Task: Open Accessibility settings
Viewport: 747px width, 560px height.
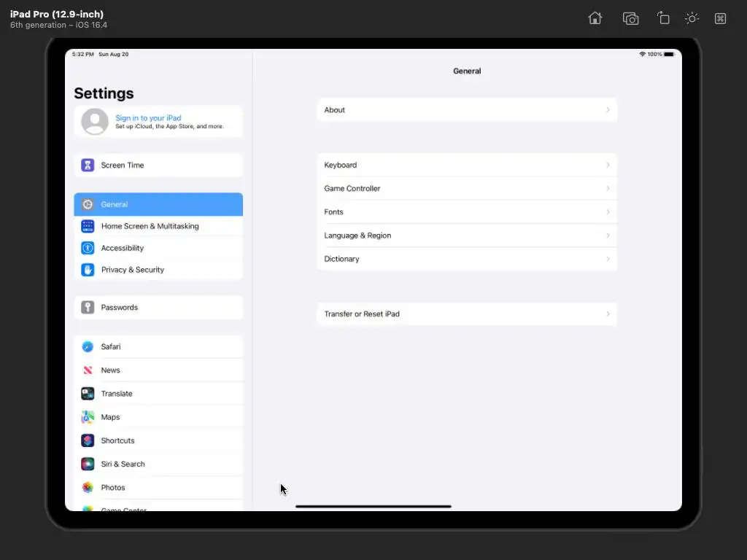Action: pos(158,248)
